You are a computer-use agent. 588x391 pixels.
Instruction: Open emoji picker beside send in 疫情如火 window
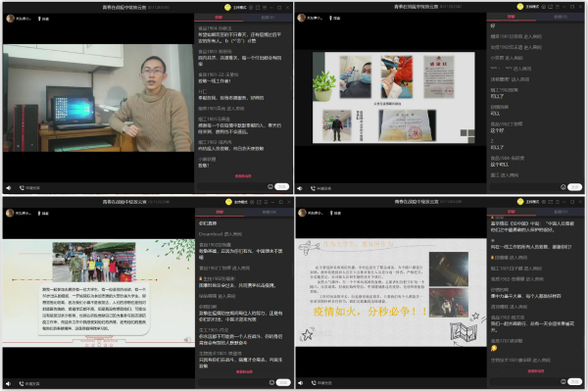563,381
